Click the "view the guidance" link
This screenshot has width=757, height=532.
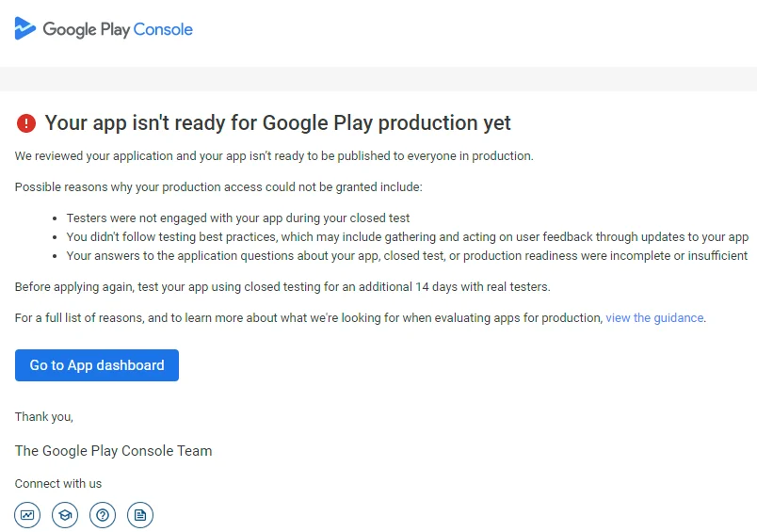pyautogui.click(x=654, y=317)
